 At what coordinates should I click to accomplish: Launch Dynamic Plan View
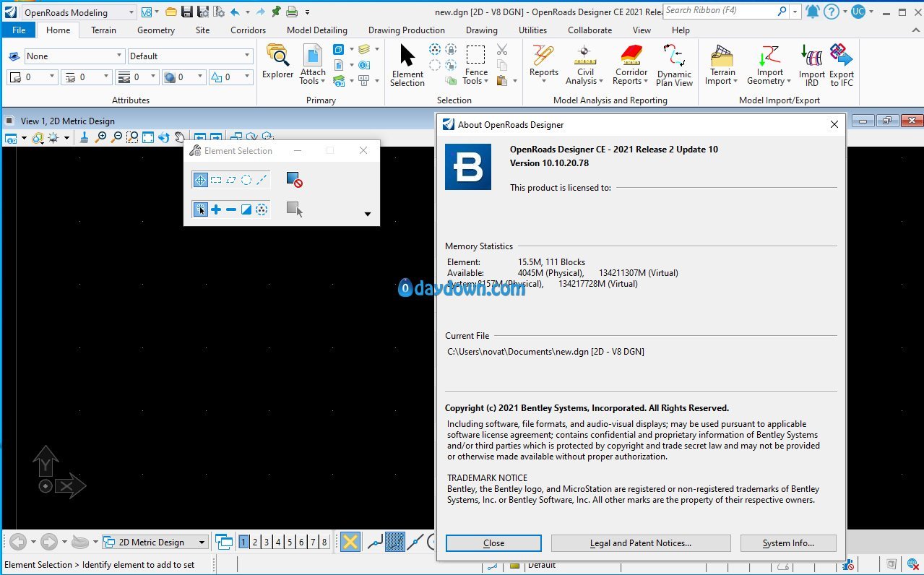click(x=674, y=65)
